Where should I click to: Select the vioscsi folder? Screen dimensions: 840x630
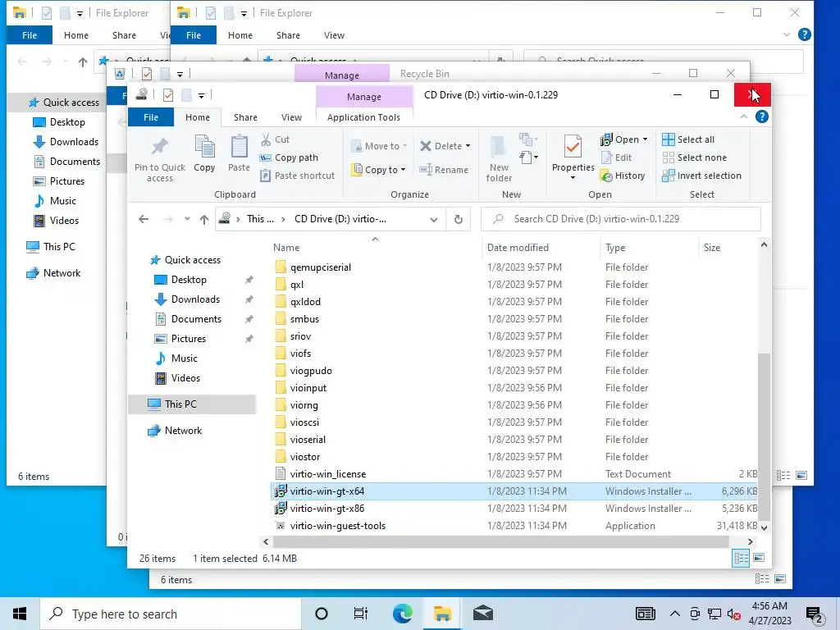(304, 422)
